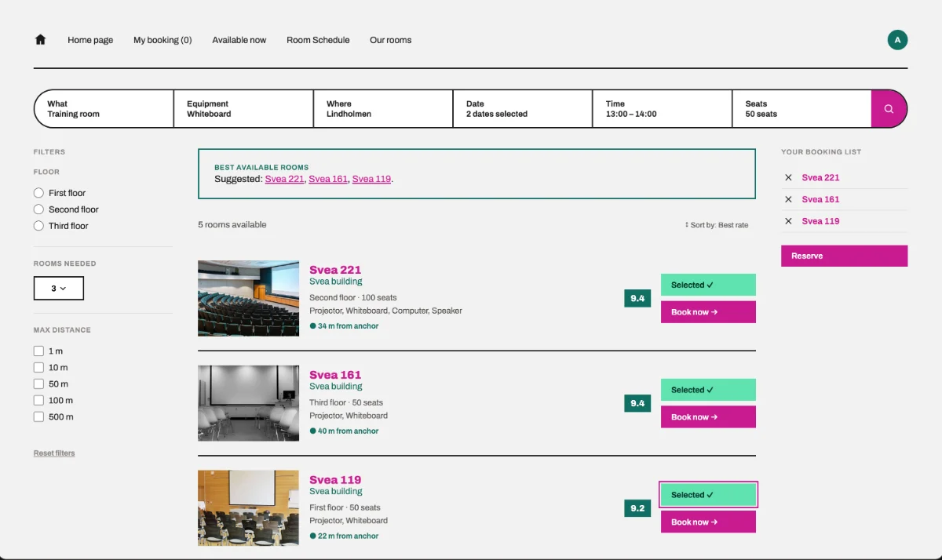
Task: Check the 50 m max distance box
Action: (38, 384)
